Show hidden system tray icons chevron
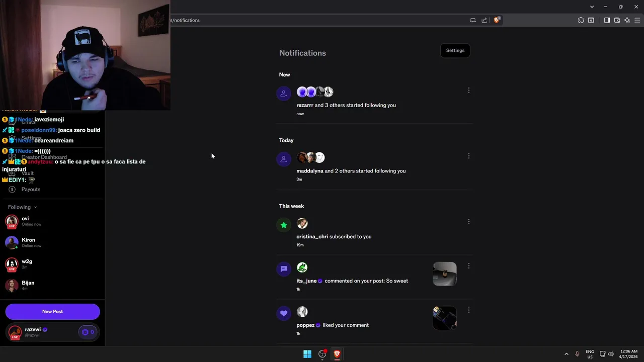 (x=566, y=354)
